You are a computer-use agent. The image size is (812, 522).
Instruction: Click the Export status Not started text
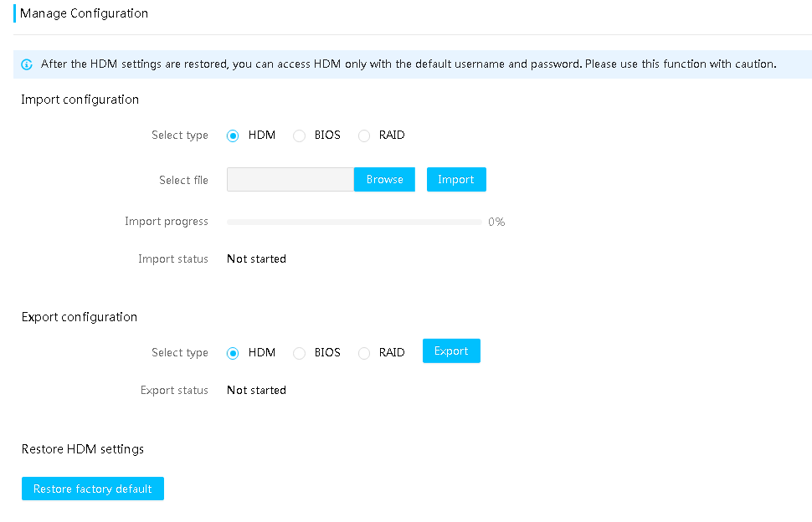pos(256,390)
